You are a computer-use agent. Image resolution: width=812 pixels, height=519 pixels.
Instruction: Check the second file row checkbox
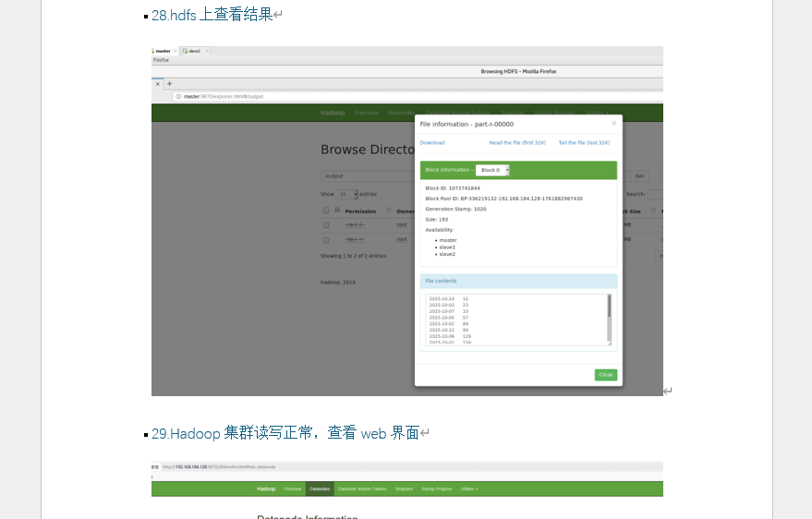click(326, 239)
